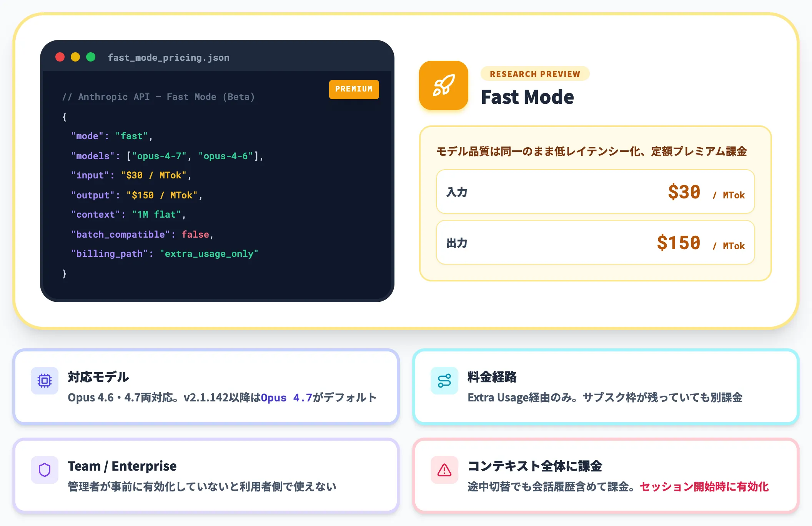Click the コンテキスト全体に課金 card title
Viewport: 812px width, 526px height.
(x=535, y=466)
